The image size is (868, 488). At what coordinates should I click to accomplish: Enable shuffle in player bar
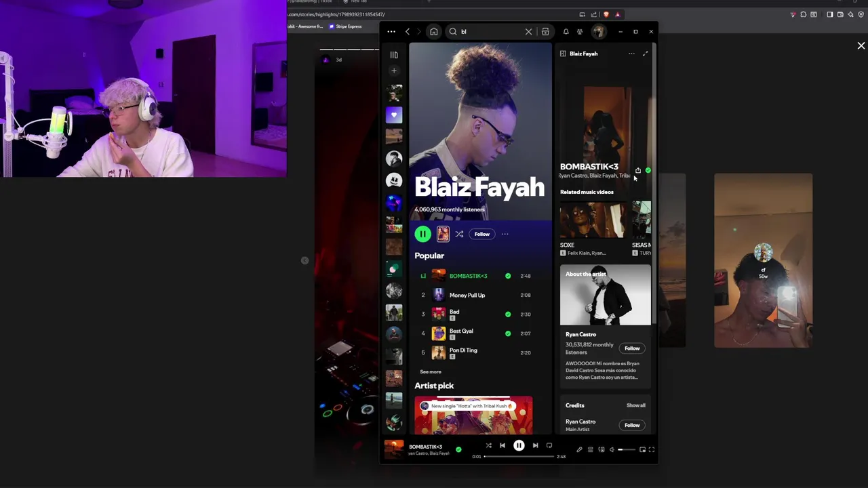point(488,445)
